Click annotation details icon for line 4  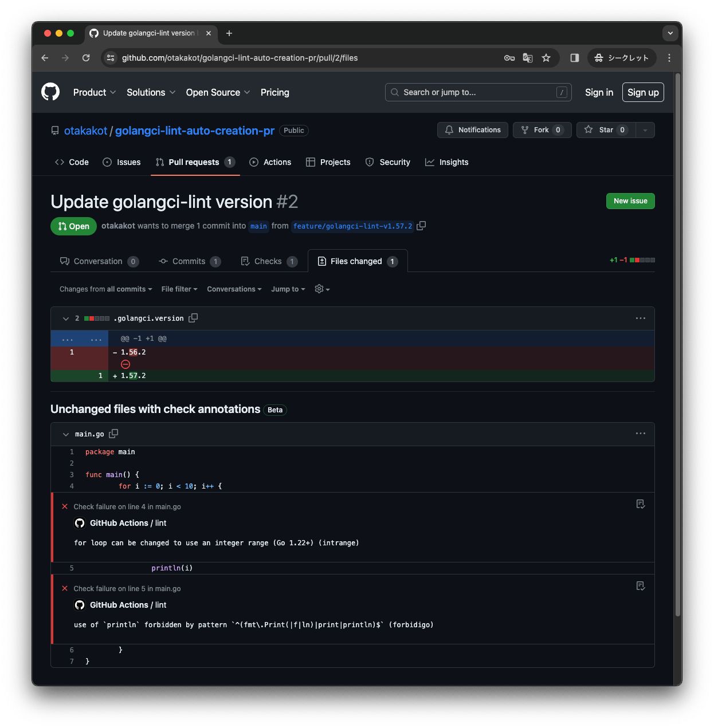(x=641, y=504)
